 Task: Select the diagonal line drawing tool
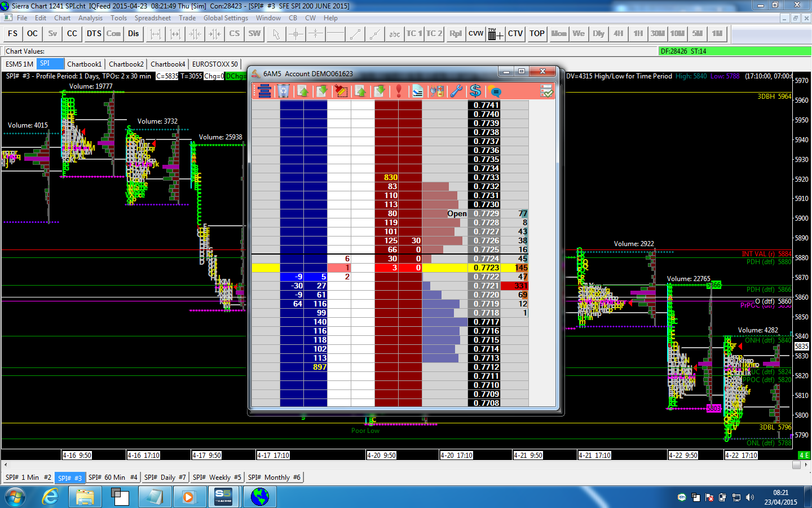tap(355, 34)
